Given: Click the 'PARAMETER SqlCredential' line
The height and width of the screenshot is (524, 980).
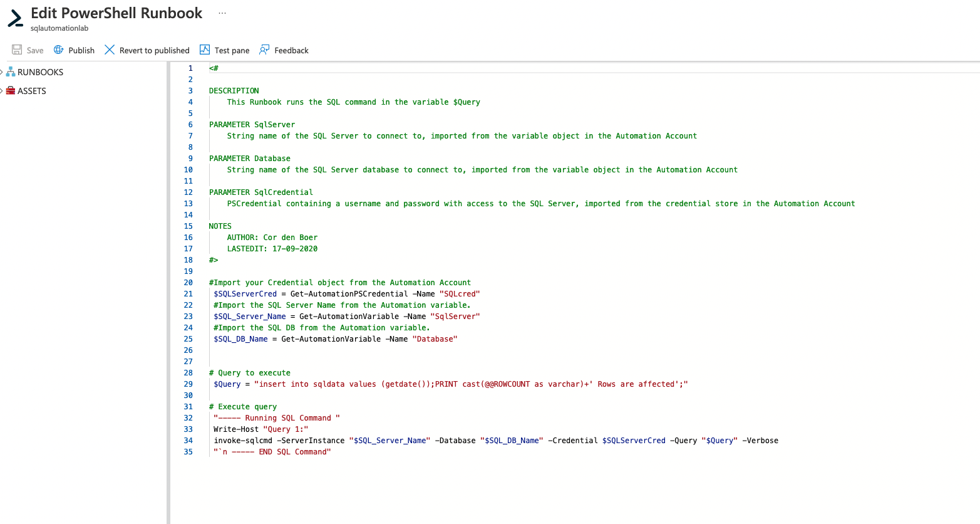Looking at the screenshot, I should click(x=260, y=192).
